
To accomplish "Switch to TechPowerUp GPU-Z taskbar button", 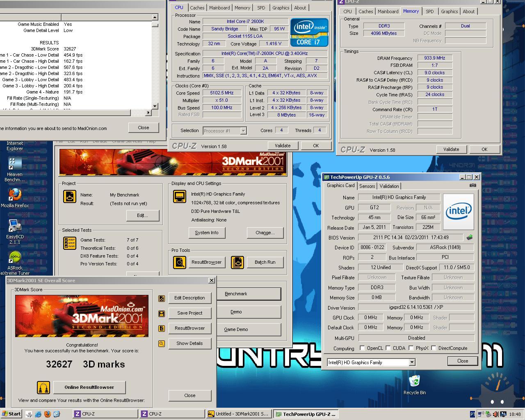I will tap(306, 414).
